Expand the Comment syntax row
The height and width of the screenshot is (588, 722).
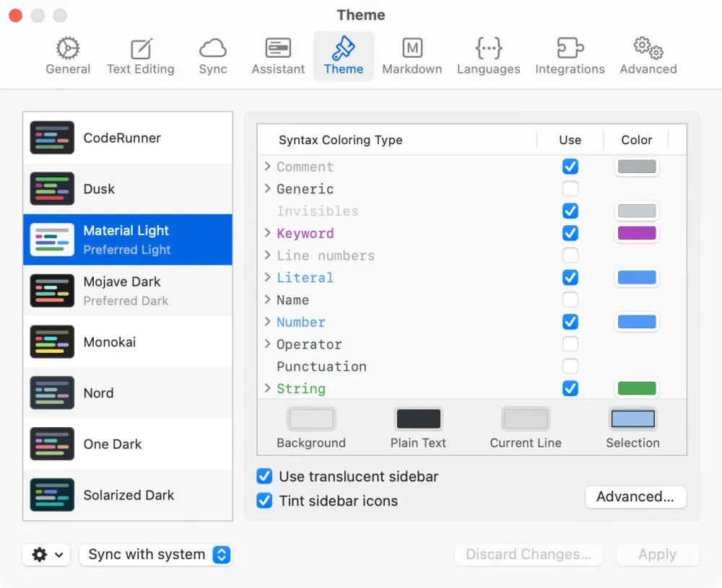pos(268,166)
